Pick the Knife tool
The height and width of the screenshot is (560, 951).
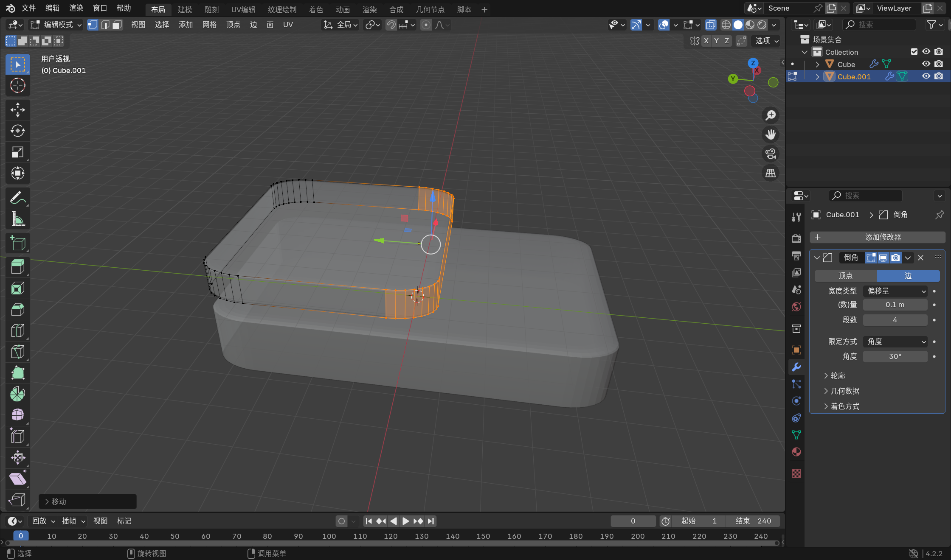[17, 352]
